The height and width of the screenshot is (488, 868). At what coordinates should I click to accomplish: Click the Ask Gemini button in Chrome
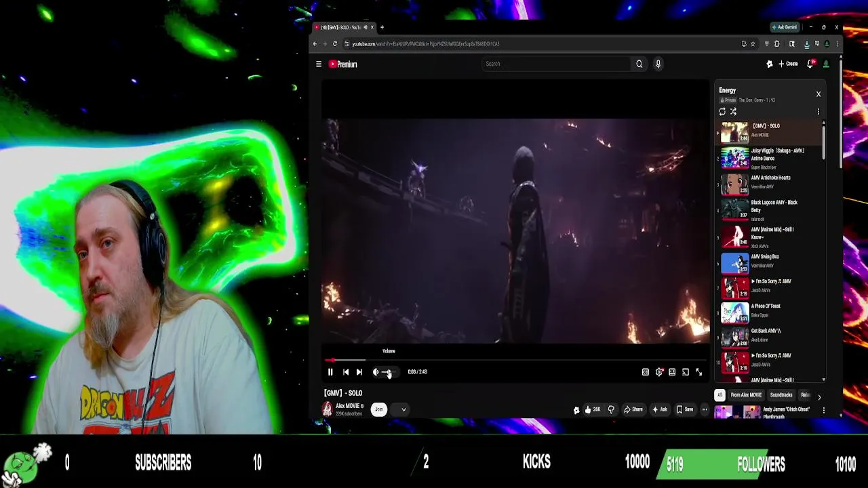pos(785,27)
